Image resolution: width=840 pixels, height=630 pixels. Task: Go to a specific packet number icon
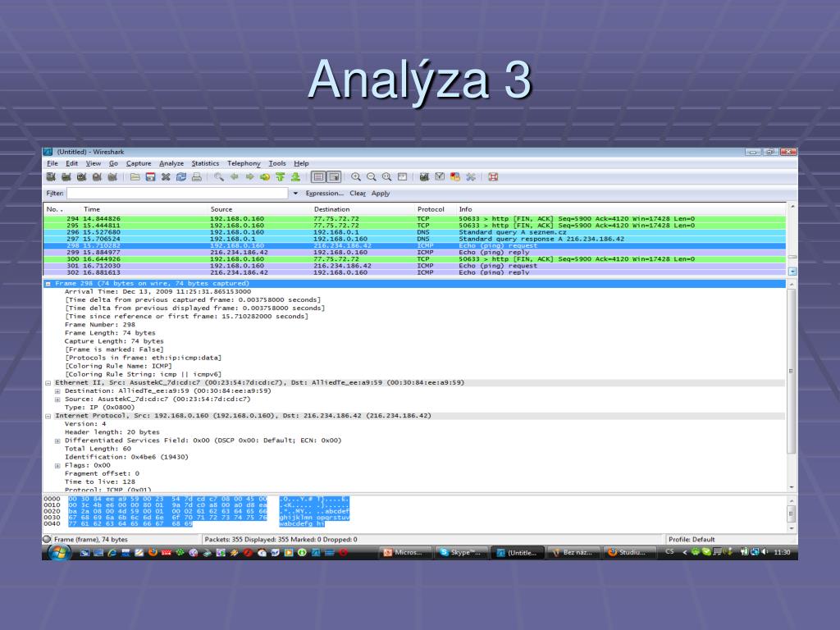coord(265,177)
